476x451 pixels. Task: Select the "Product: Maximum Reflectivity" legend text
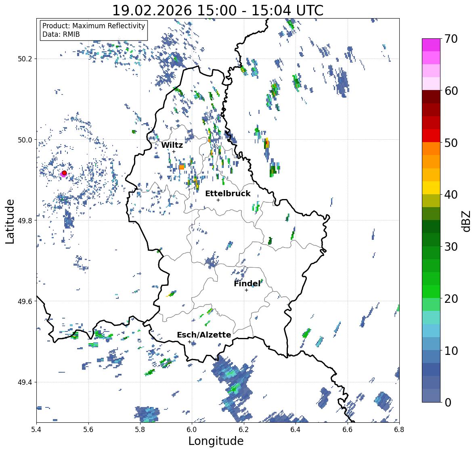[94, 26]
